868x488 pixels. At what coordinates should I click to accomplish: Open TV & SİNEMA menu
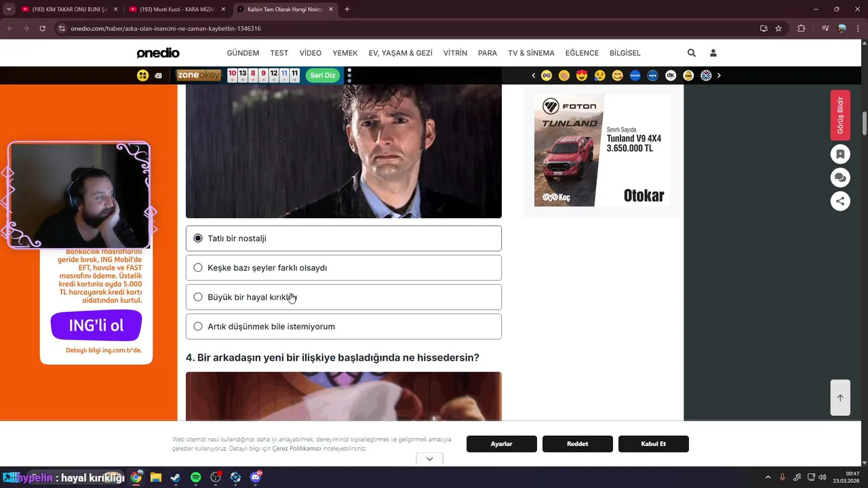point(531,53)
